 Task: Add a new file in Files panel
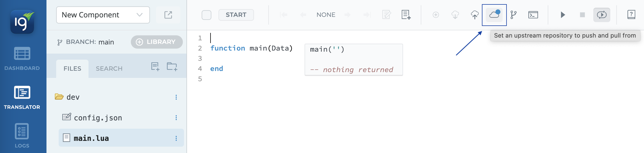click(x=155, y=67)
